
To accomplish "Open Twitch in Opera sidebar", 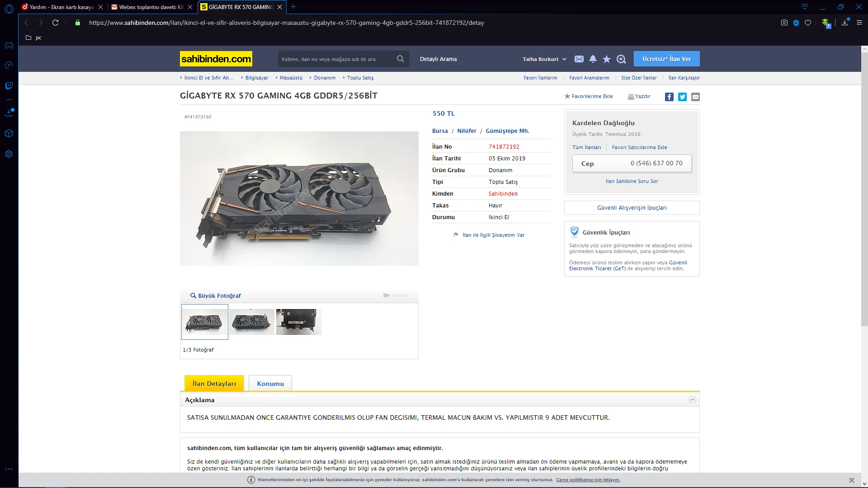I will 9,86.
